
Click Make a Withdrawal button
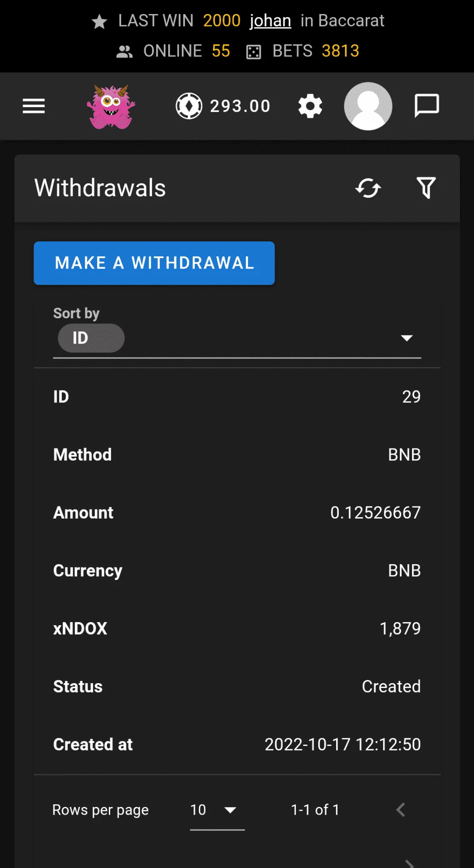[154, 263]
